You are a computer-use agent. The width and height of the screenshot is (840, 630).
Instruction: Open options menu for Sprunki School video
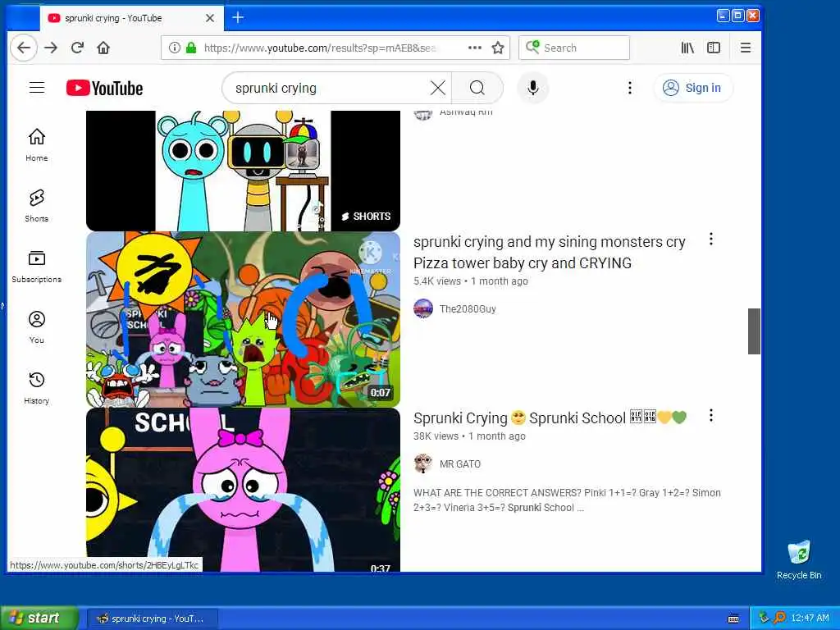pos(711,415)
